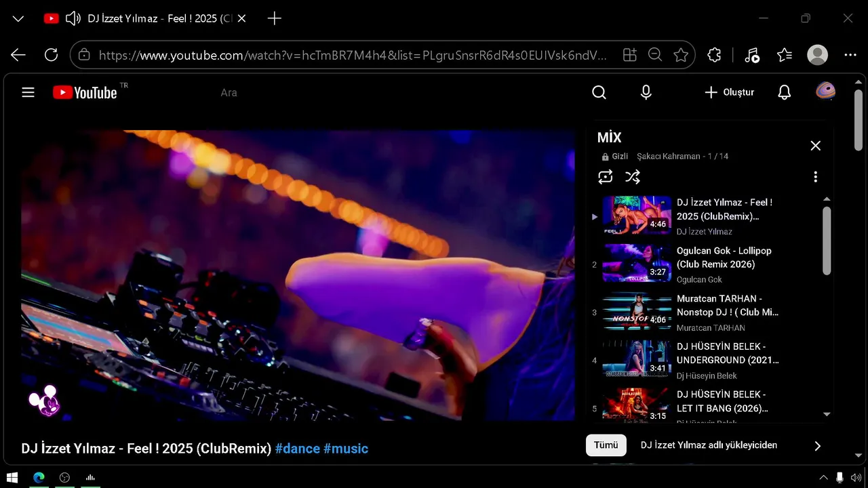This screenshot has width=868, height=488.
Task: Play DJ İzzet Yılmaz - Feel ! 2025 thumbnail
Action: pyautogui.click(x=637, y=216)
